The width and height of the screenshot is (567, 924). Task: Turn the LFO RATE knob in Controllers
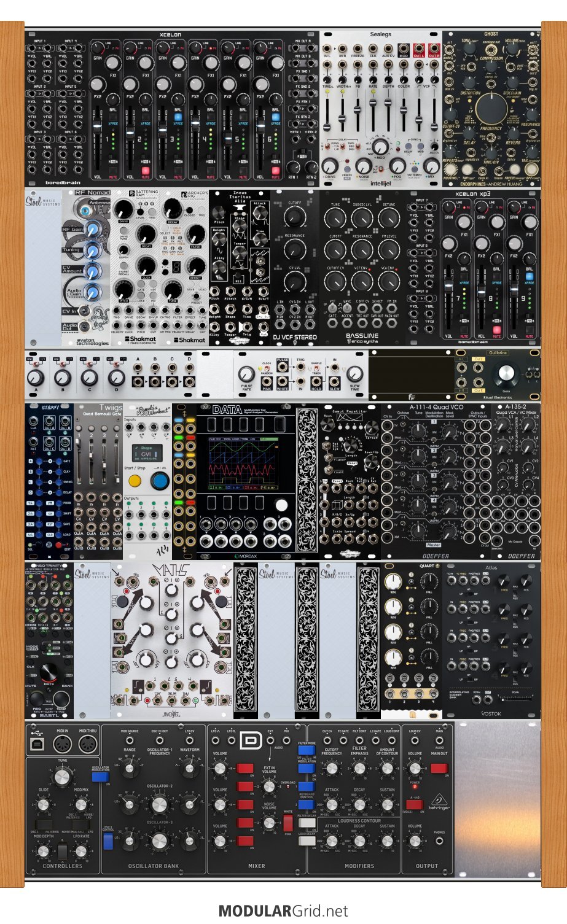[x=80, y=852]
